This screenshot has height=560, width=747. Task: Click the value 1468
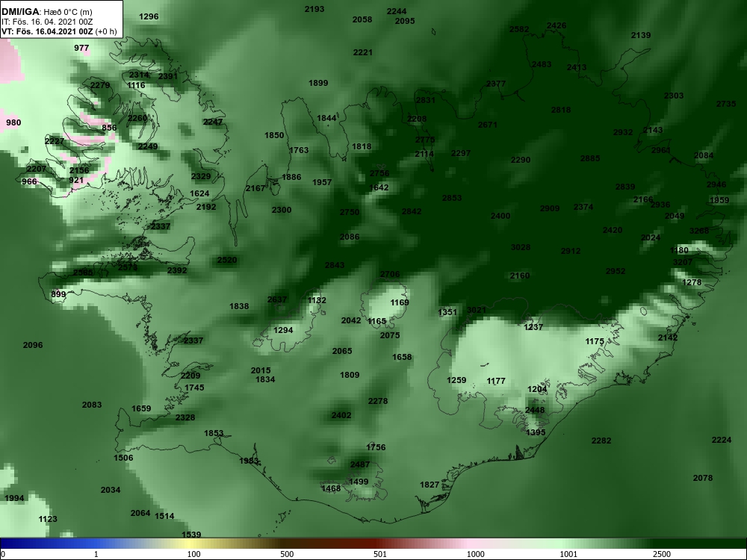[331, 488]
